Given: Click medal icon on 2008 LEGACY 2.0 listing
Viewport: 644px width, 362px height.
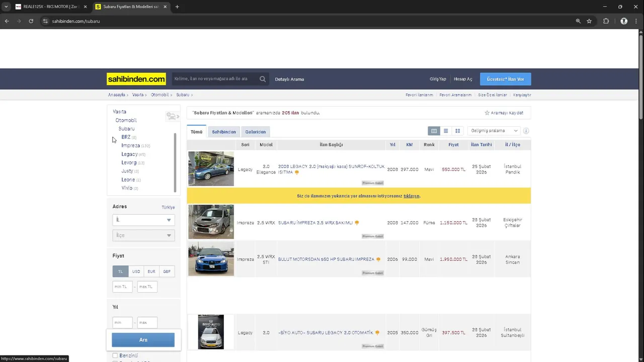Looking at the screenshot, I should coord(297,172).
